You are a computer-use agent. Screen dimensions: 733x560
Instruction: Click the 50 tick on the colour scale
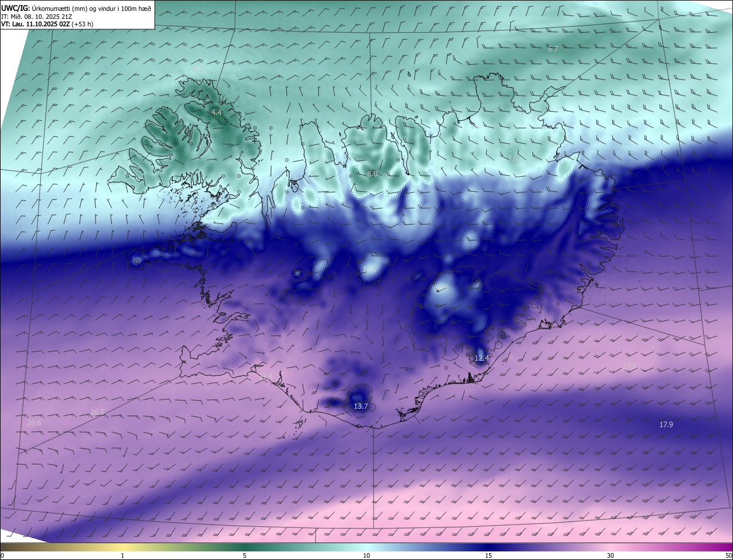[728, 555]
